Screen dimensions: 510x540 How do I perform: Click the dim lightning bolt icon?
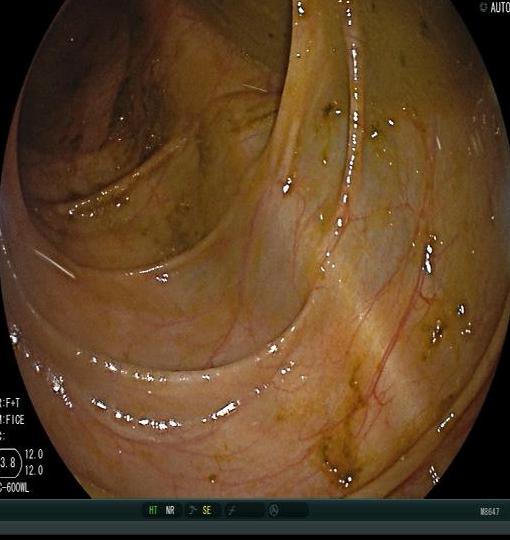[231, 510]
